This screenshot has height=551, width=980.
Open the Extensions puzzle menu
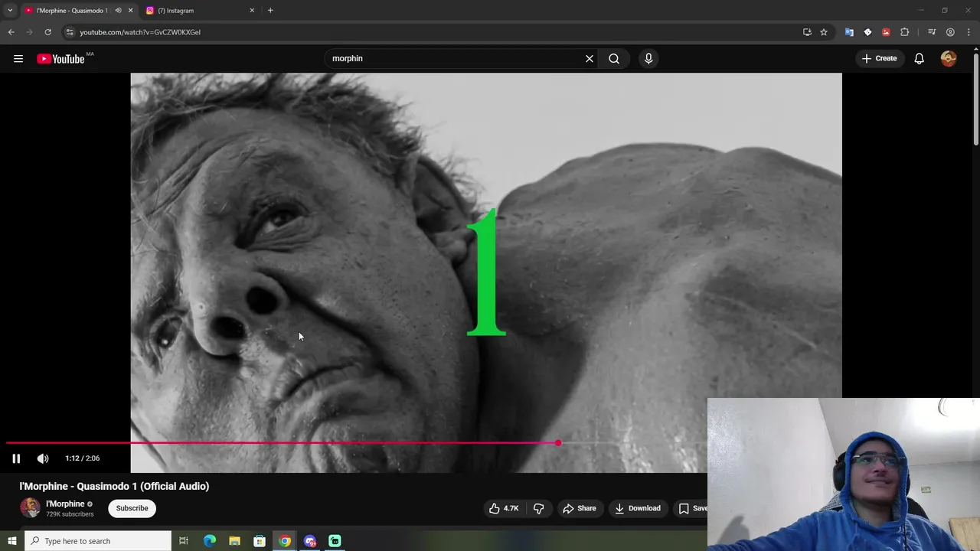coord(905,32)
